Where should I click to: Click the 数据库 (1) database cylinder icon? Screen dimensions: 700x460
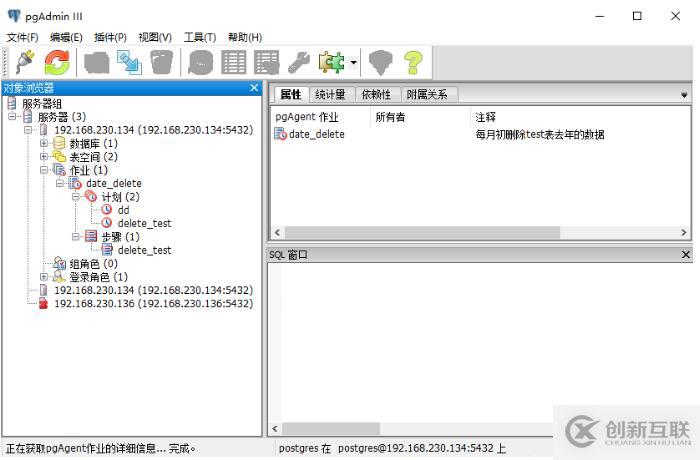tap(59, 143)
